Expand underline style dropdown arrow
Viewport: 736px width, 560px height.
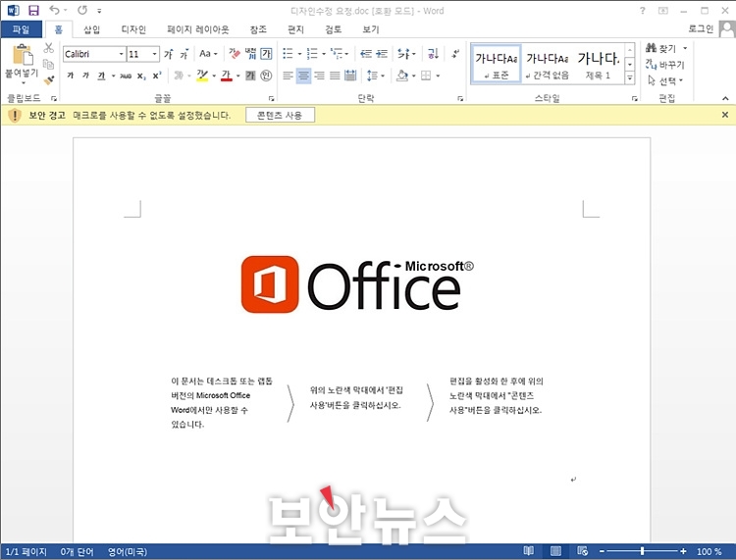113,76
